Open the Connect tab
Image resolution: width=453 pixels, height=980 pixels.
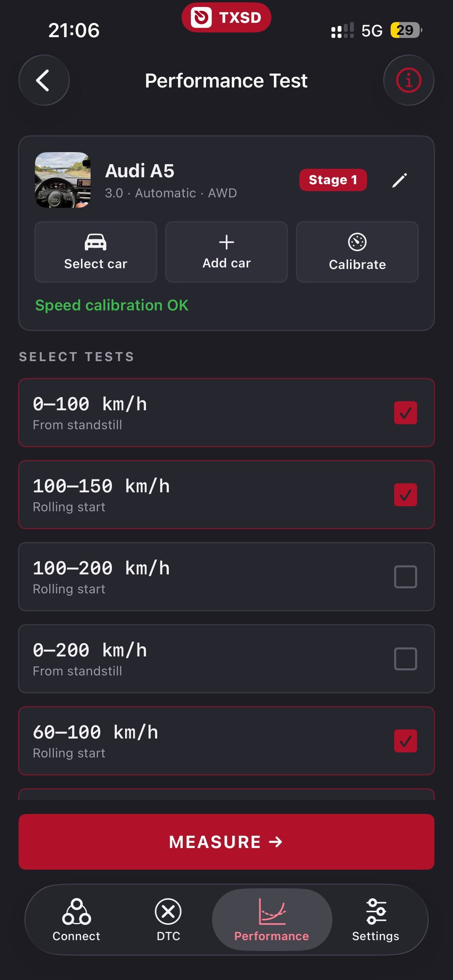(x=76, y=920)
